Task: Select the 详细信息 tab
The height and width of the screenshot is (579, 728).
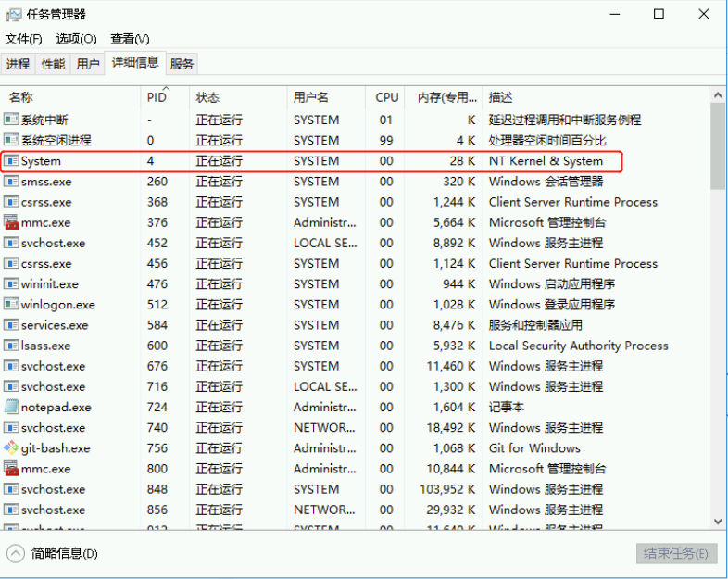Action: tap(135, 62)
